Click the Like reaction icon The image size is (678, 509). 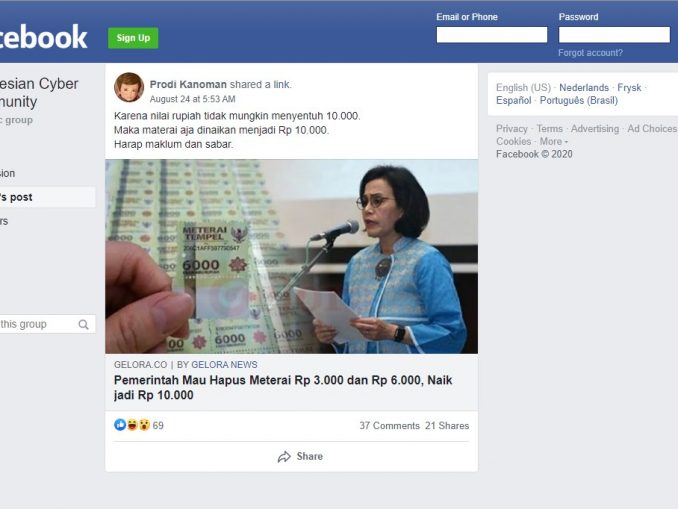120,425
